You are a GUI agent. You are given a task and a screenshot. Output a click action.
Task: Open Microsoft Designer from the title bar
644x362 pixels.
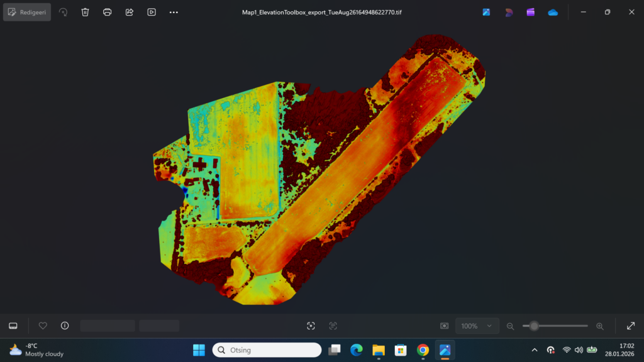coord(509,12)
